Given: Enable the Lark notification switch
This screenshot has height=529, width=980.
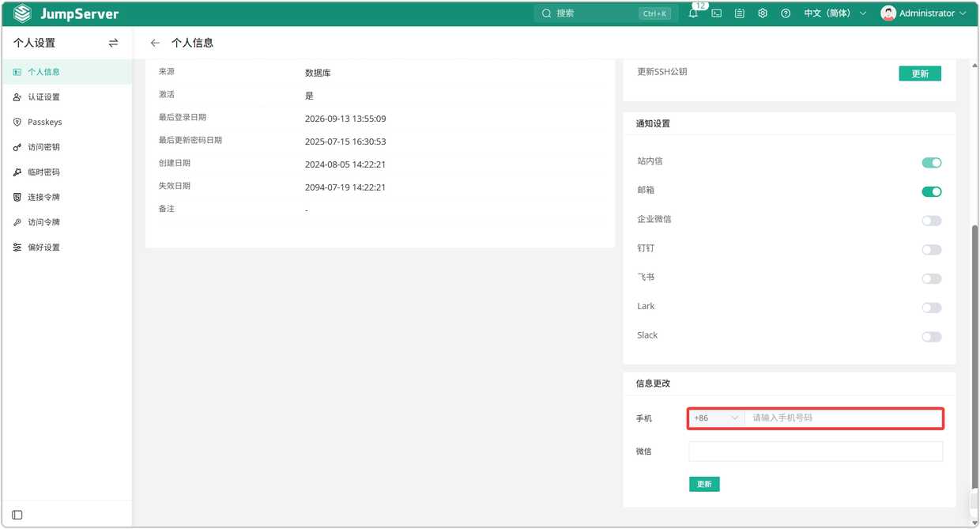Looking at the screenshot, I should (932, 308).
